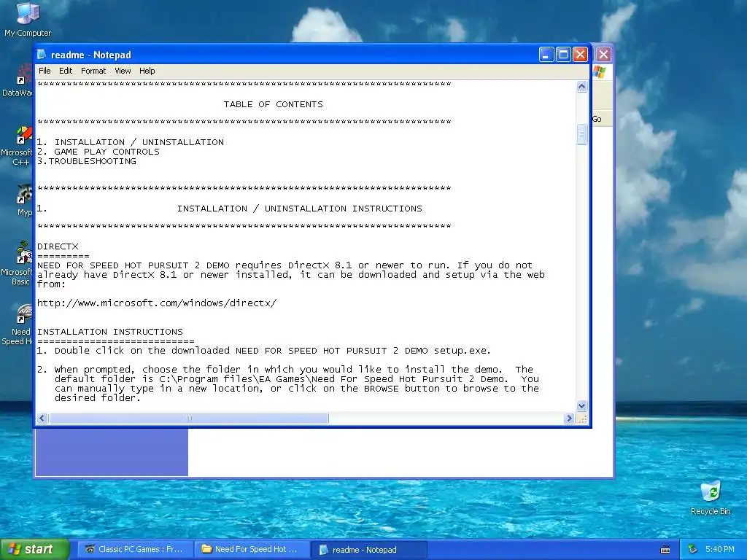This screenshot has height=560, width=747.
Task: Open My Computer desktop icon
Action: (28, 20)
